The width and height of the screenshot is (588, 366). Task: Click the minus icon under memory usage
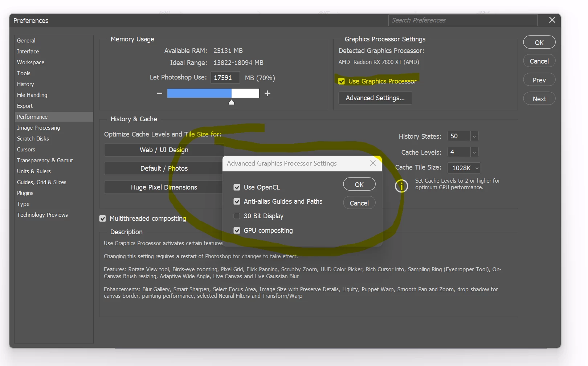coord(159,93)
